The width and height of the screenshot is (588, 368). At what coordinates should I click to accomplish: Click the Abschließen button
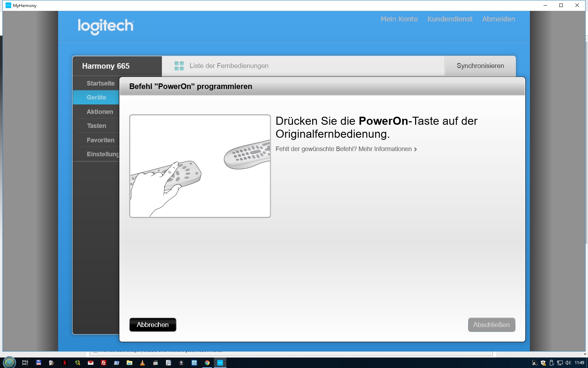(x=491, y=325)
